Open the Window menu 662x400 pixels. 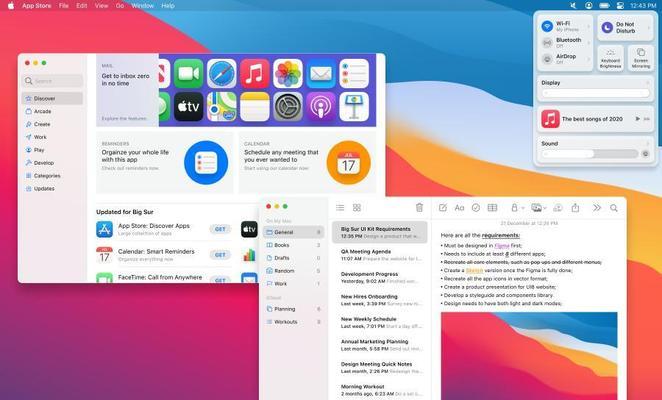click(143, 5)
